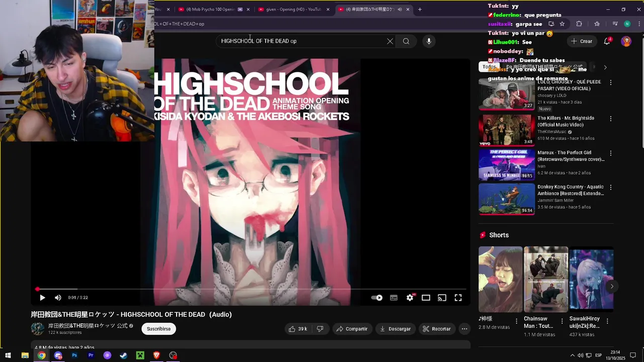The width and height of the screenshot is (644, 362).
Task: Close the given - Opening tab
Action: pos(328,9)
